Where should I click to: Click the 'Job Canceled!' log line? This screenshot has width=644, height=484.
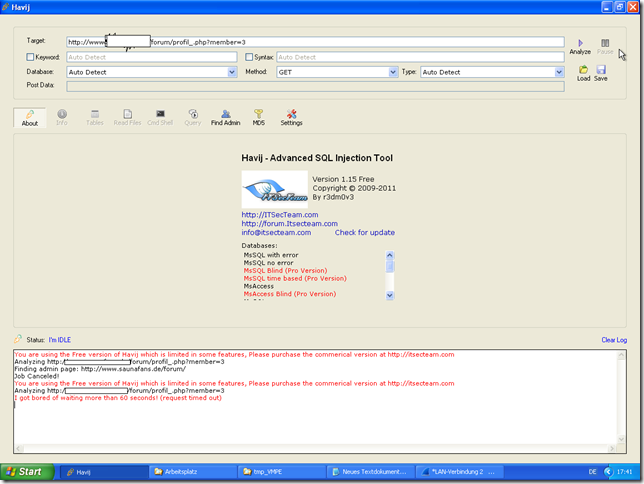pyautogui.click(x=37, y=376)
